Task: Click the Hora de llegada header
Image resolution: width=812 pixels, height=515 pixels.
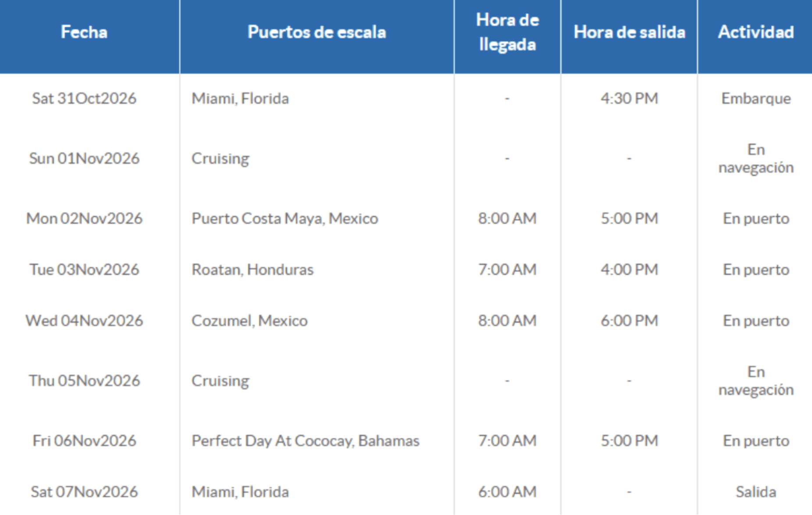Action: click(x=507, y=32)
